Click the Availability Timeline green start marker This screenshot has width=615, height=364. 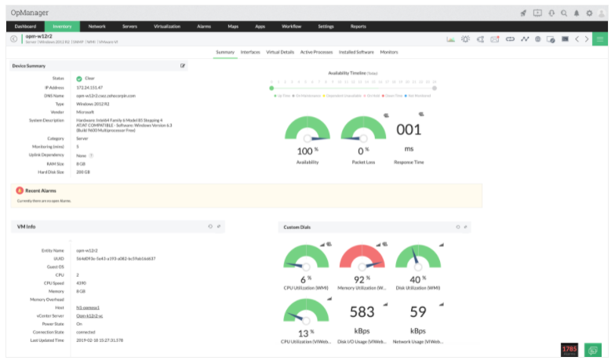point(271,88)
